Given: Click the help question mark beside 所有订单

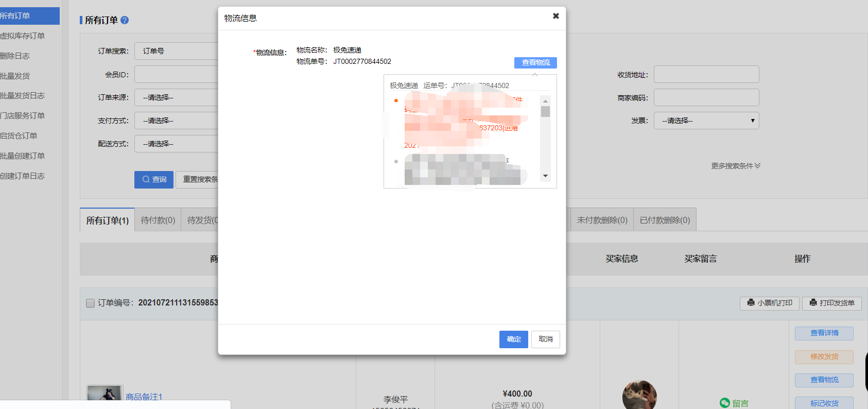Looking at the screenshot, I should coord(125,20).
